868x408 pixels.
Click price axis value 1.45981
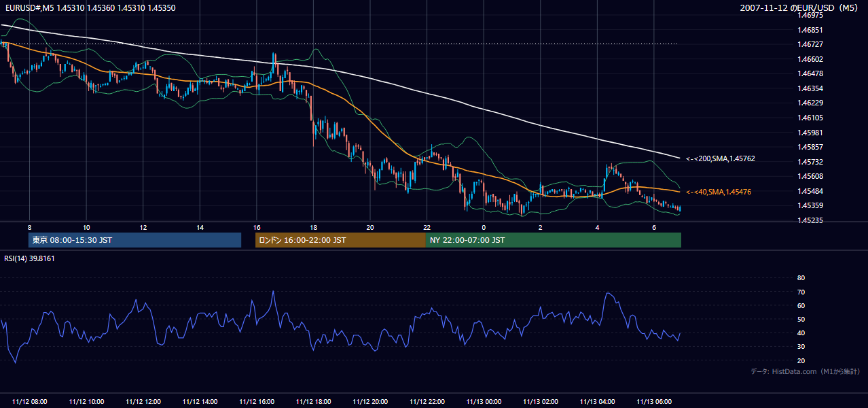[811, 133]
